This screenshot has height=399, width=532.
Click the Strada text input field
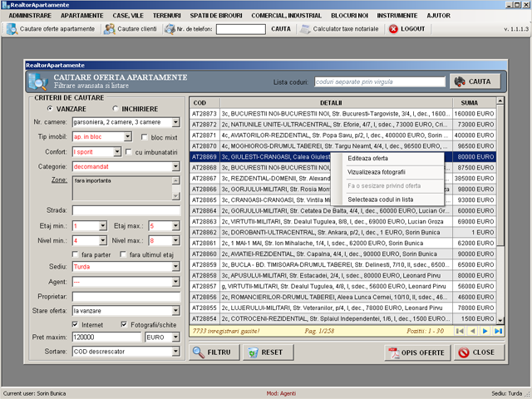point(126,210)
